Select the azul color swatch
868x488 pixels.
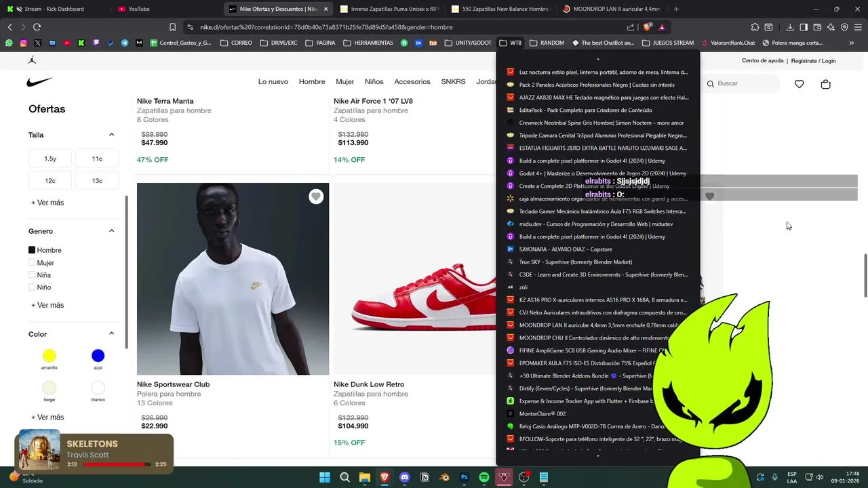(x=98, y=355)
